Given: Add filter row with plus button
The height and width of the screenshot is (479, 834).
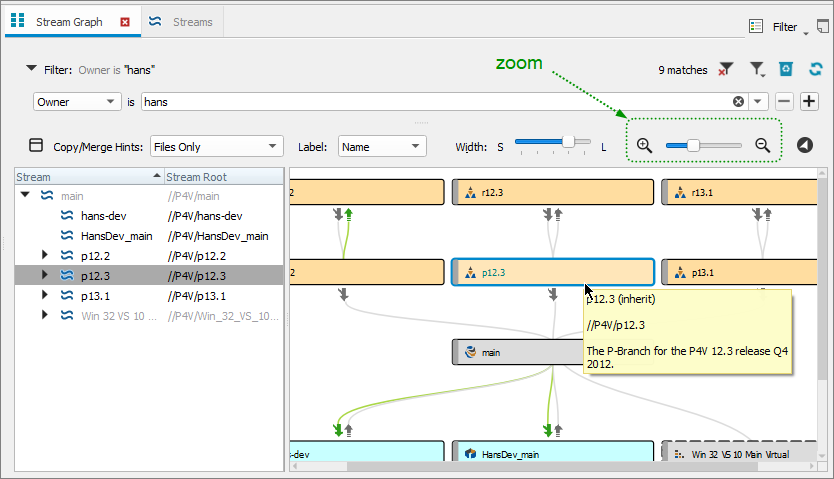Looking at the screenshot, I should point(810,102).
